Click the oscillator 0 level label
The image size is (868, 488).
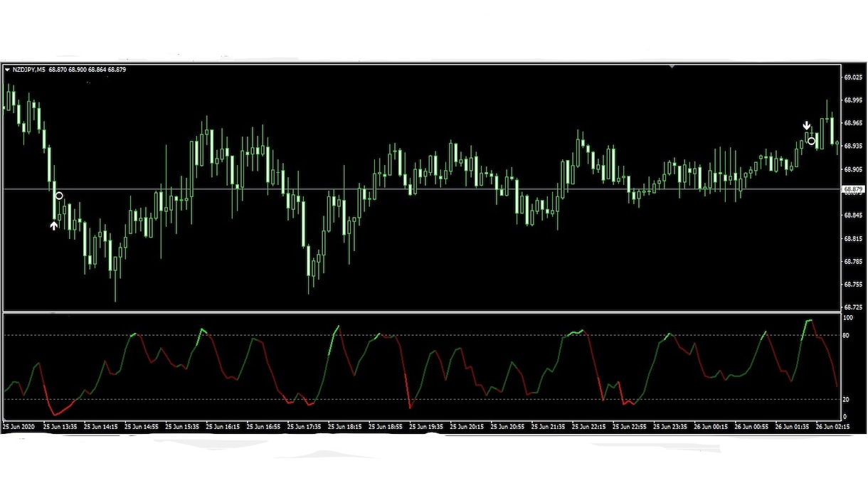tap(845, 417)
